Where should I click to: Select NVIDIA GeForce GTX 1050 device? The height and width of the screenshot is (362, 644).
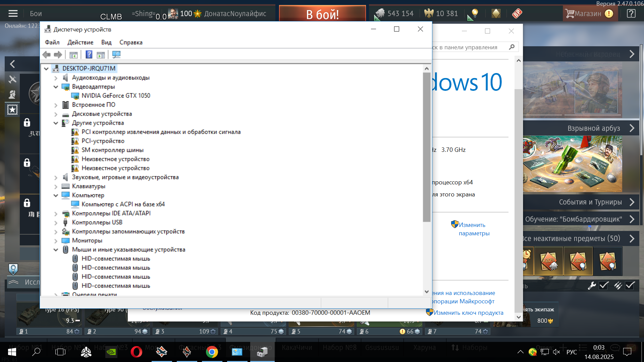pos(116,96)
